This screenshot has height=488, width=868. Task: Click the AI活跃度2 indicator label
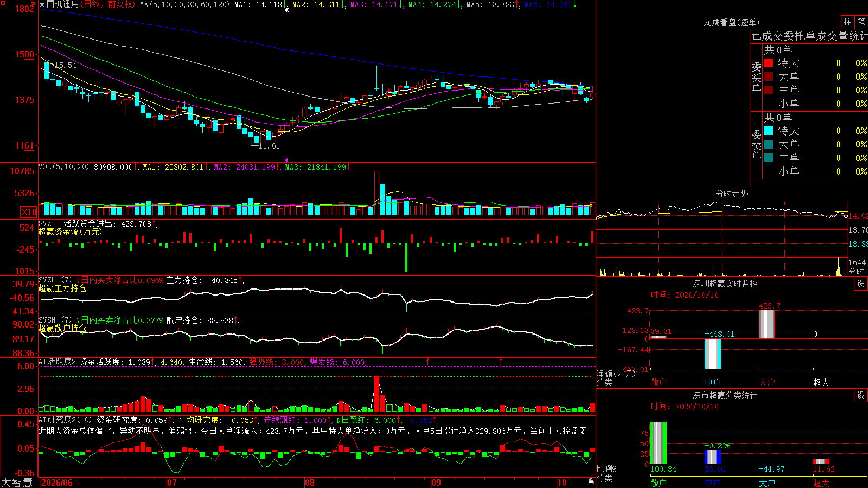58,362
